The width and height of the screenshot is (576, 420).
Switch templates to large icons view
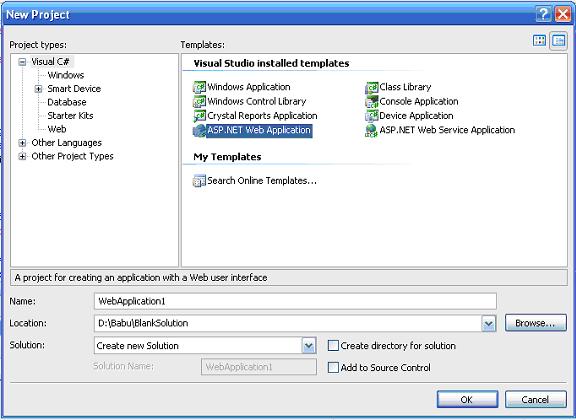[x=539, y=40]
